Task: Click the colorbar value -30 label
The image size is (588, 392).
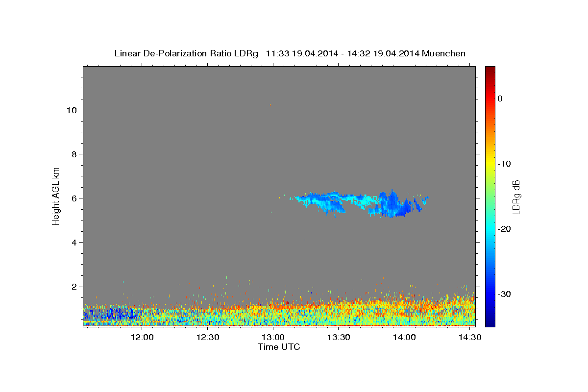Action: click(x=504, y=294)
